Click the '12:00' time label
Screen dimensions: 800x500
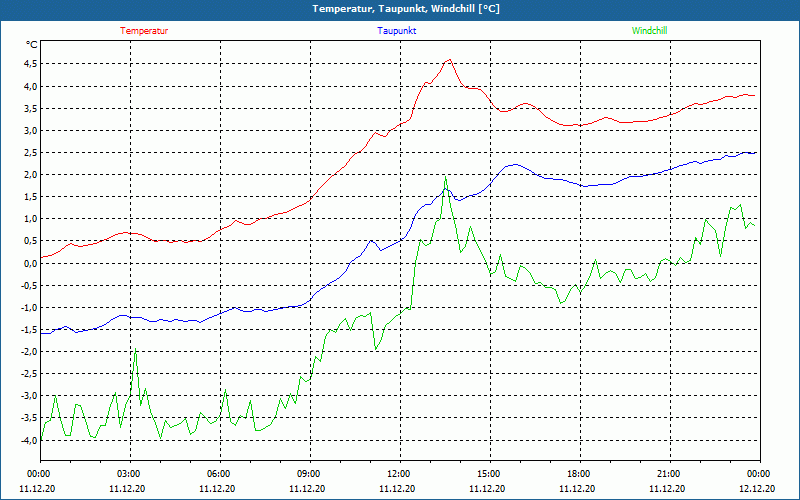pyautogui.click(x=399, y=474)
